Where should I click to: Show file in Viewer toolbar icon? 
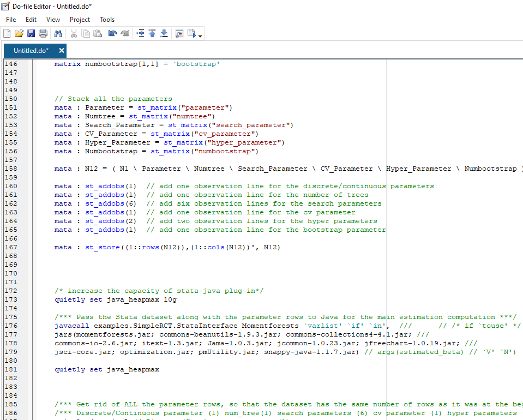coord(179,33)
